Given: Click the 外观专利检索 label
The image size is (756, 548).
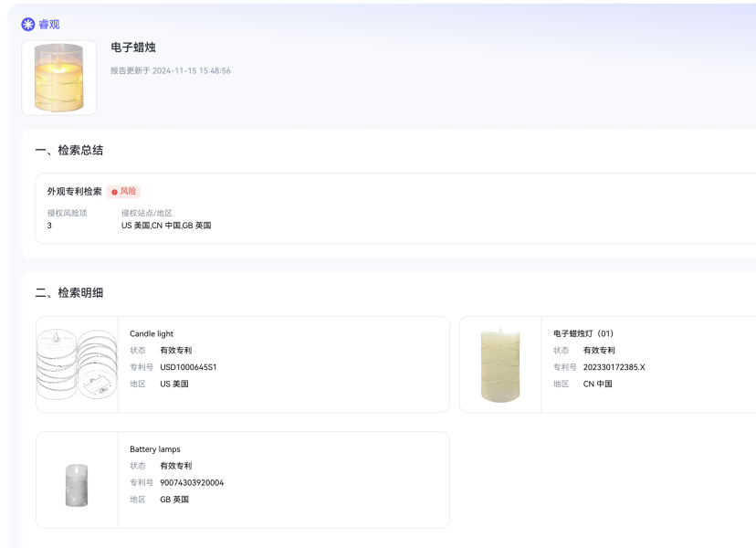Looking at the screenshot, I should coord(74,192).
